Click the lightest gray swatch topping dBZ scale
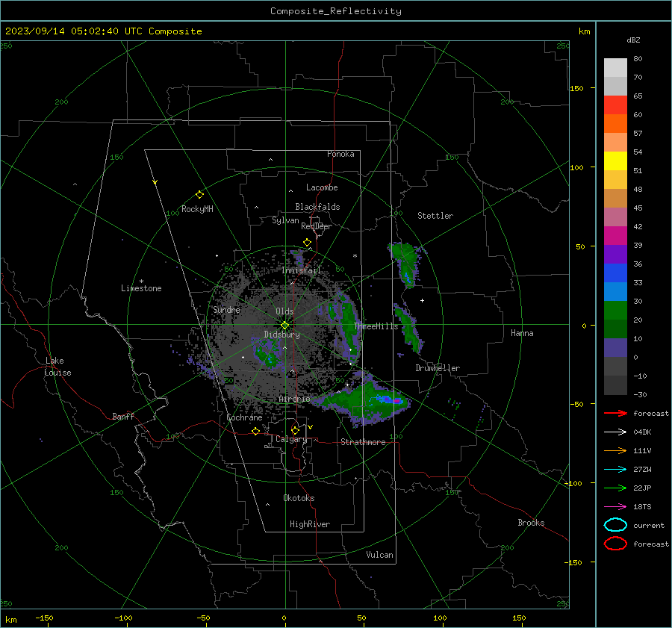This screenshot has width=672, height=628. pyautogui.click(x=615, y=68)
